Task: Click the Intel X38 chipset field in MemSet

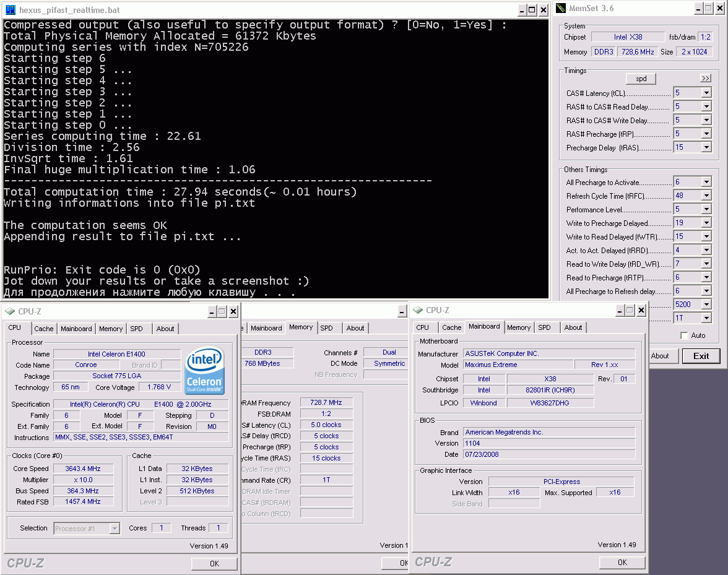Action: click(x=628, y=37)
